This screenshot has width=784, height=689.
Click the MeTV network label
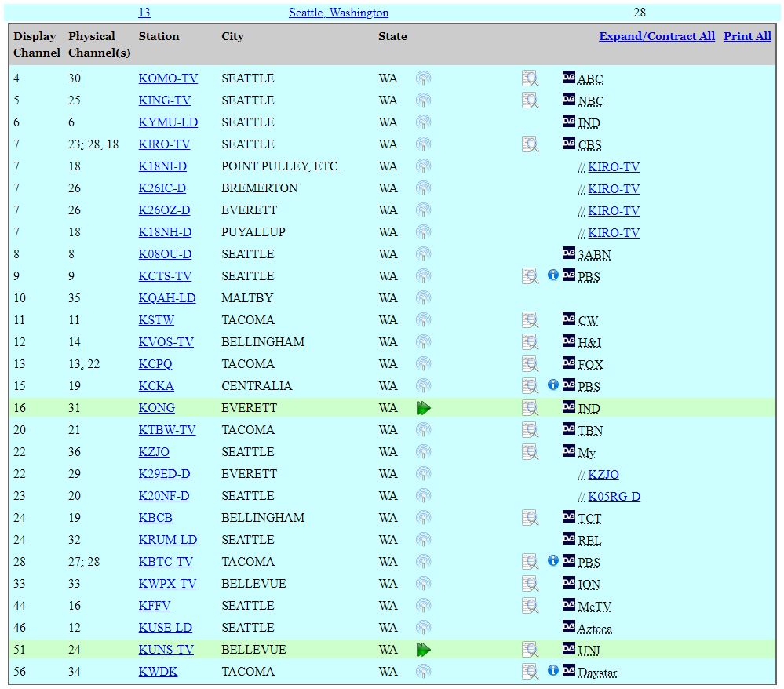[x=594, y=607]
